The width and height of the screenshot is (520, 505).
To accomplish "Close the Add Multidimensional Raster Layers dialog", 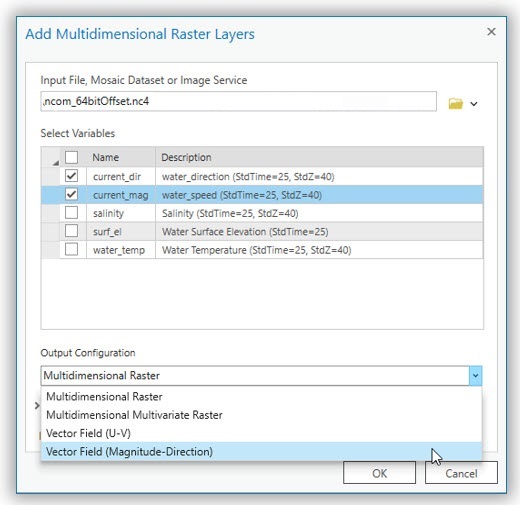I will coord(491,32).
